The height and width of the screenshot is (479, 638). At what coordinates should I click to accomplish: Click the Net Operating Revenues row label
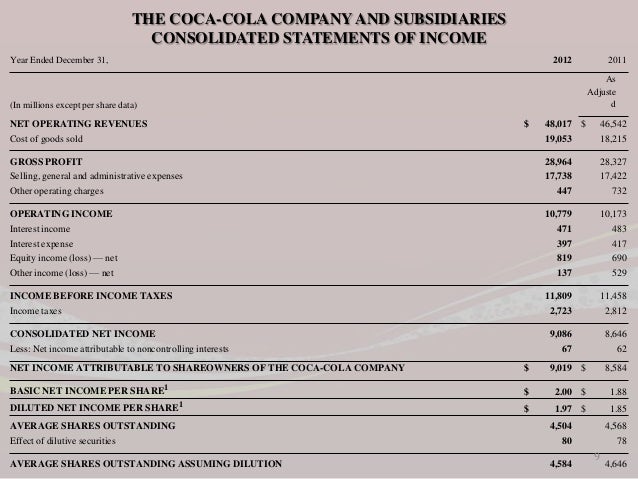79,123
